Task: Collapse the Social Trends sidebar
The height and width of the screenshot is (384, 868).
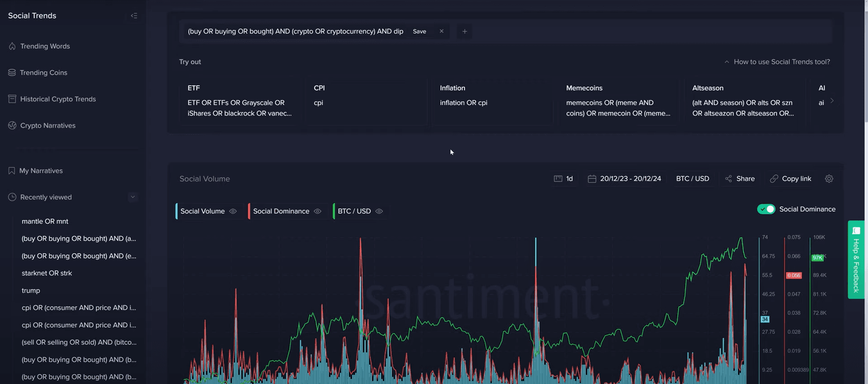Action: 134,16
